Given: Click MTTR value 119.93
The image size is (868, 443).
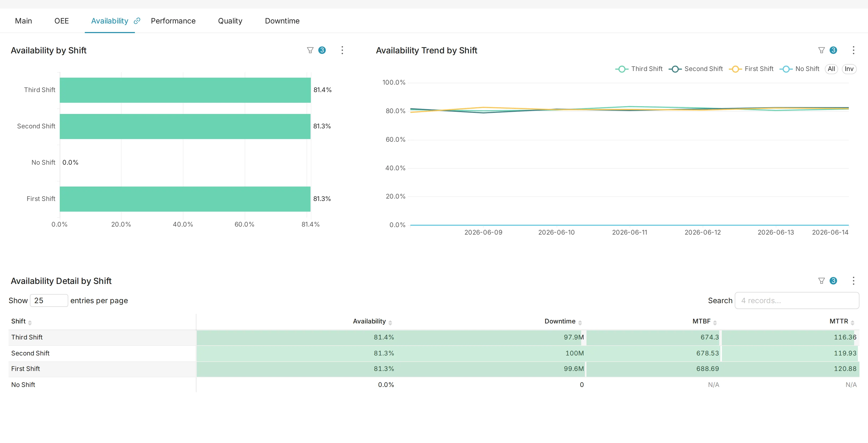Looking at the screenshot, I should (845, 353).
